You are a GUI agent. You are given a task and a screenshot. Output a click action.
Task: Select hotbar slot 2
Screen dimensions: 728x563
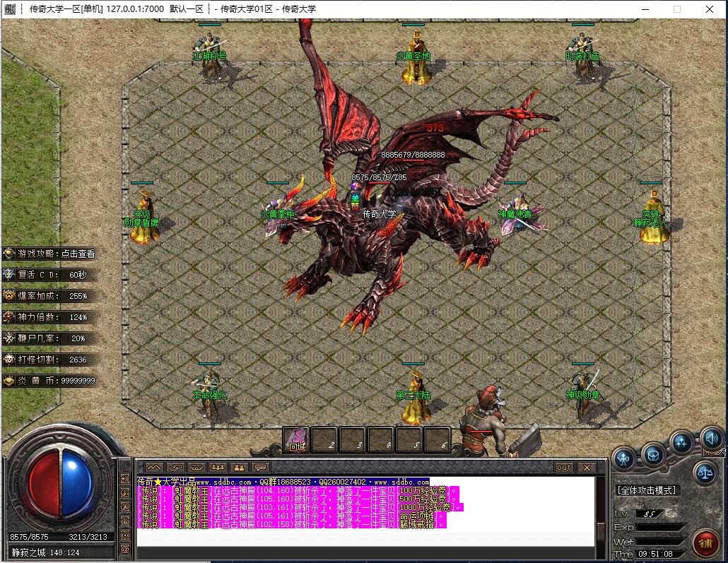point(325,439)
